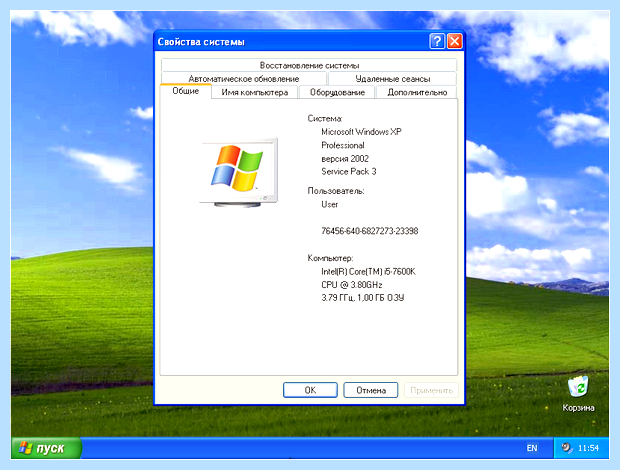This screenshot has width=620, height=470.
Task: Click the CPU @ 3.80GHz text
Action: [x=352, y=285]
